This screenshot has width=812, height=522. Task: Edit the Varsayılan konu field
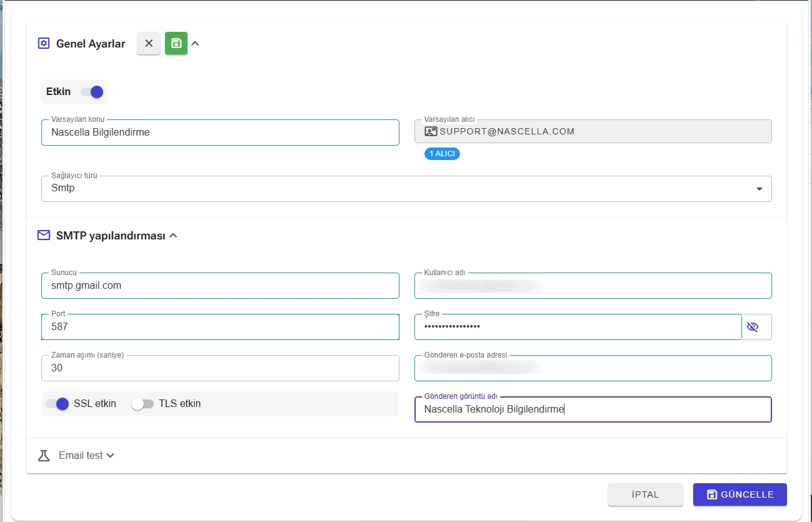click(x=220, y=133)
